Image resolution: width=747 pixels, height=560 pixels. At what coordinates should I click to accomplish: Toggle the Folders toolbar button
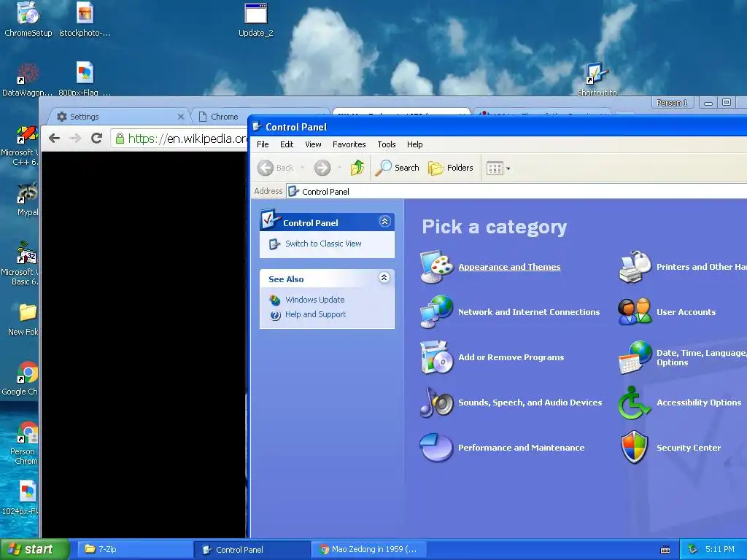point(451,168)
